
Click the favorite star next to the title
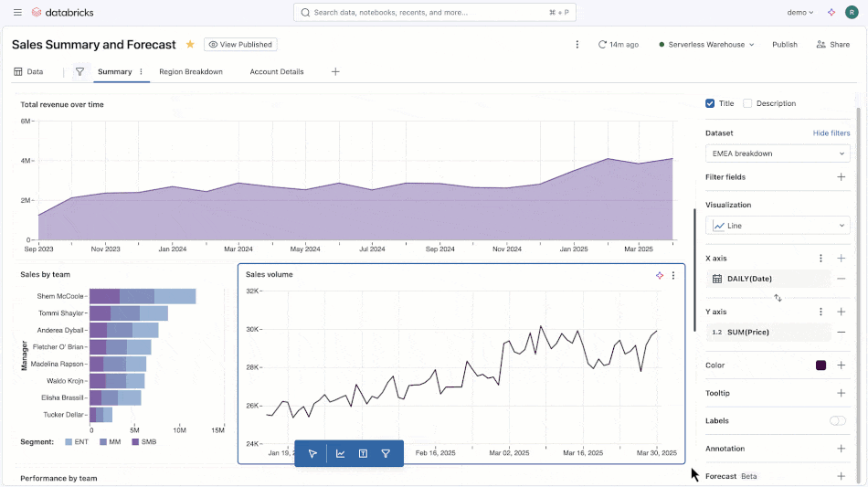pyautogui.click(x=190, y=44)
